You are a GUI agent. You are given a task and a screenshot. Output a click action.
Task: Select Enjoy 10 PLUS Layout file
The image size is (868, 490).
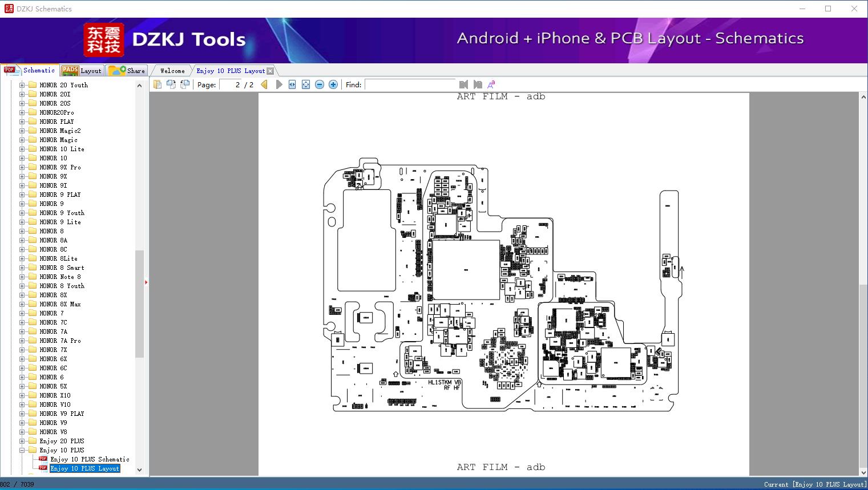tap(84, 468)
